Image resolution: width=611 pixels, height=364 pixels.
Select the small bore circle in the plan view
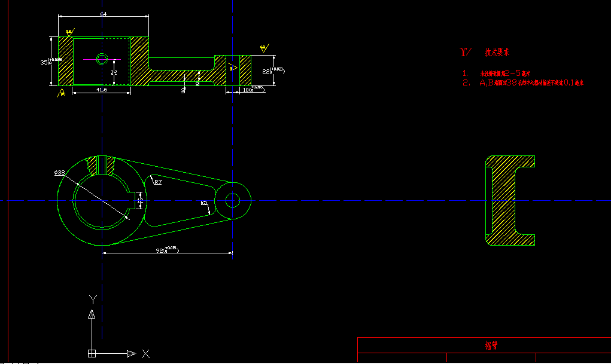click(x=233, y=201)
